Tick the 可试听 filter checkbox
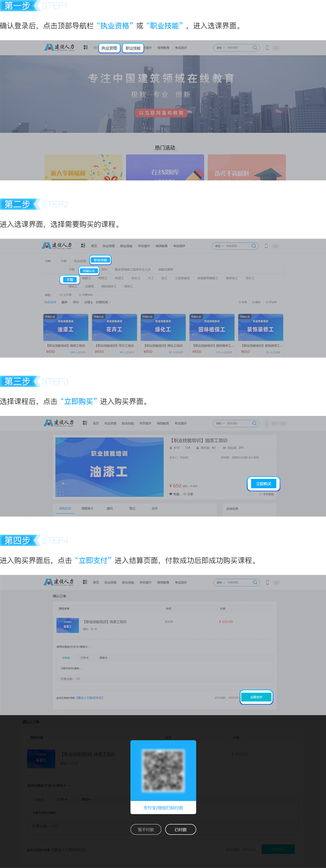Image resolution: width=326 pixels, height=868 pixels. click(x=267, y=302)
